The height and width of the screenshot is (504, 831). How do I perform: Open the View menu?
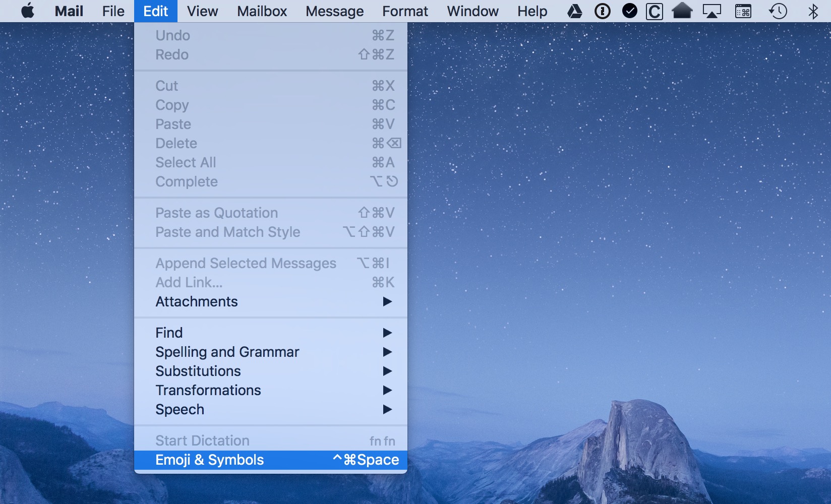tap(202, 11)
